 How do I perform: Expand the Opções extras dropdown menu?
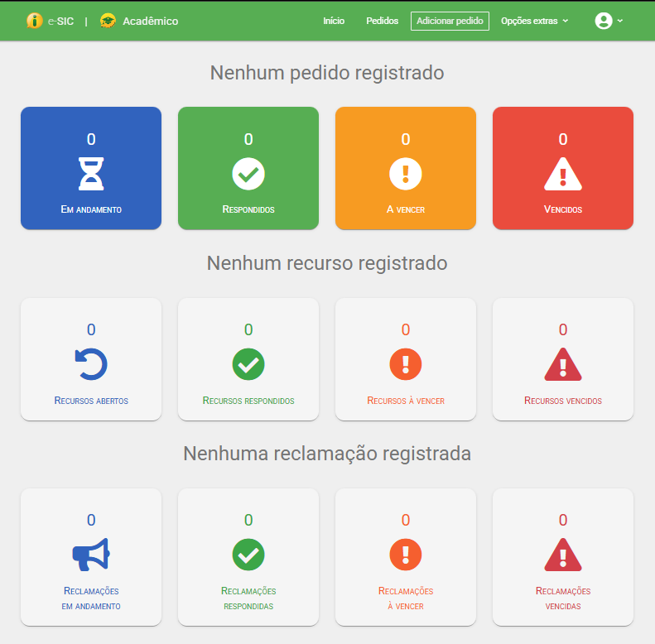534,21
